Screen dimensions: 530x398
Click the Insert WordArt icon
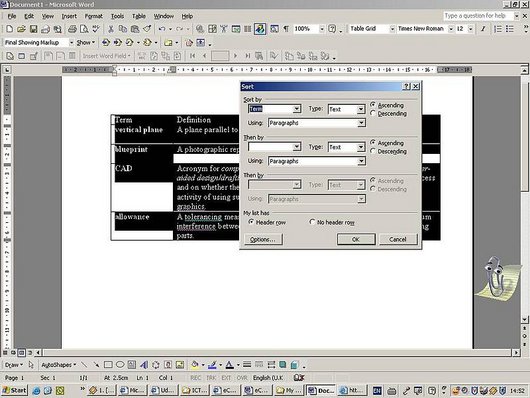(x=144, y=365)
